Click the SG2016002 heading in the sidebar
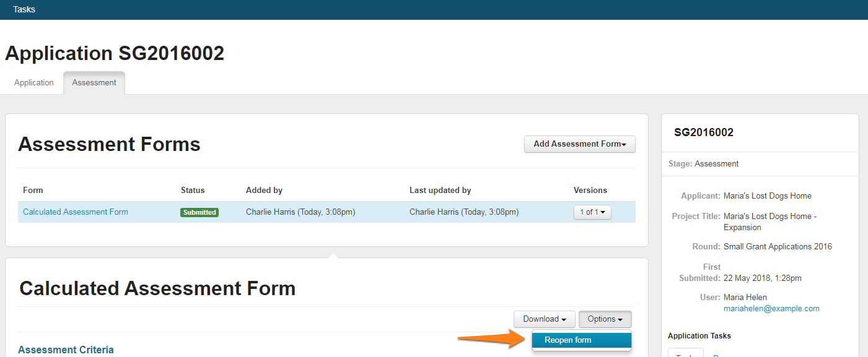The height and width of the screenshot is (357, 868). (x=703, y=132)
